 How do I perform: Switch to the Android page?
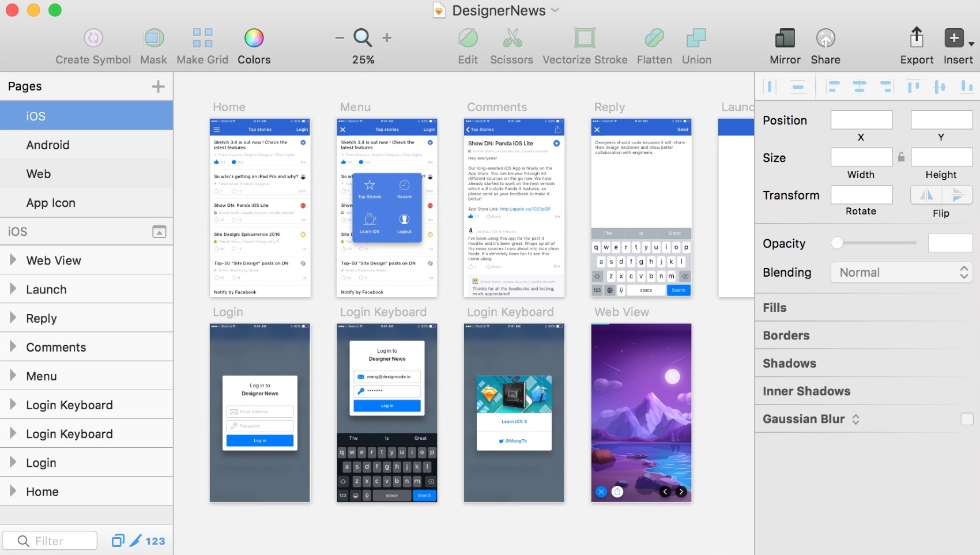coord(48,145)
